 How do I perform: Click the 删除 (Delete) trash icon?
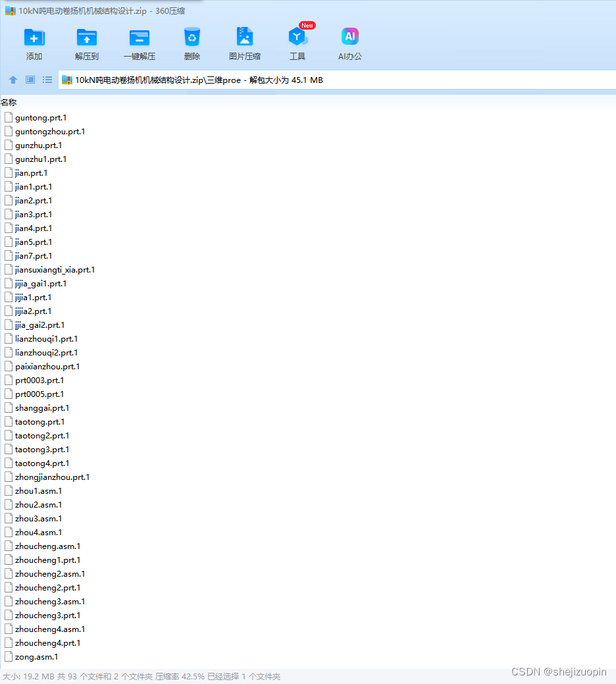coord(192,37)
